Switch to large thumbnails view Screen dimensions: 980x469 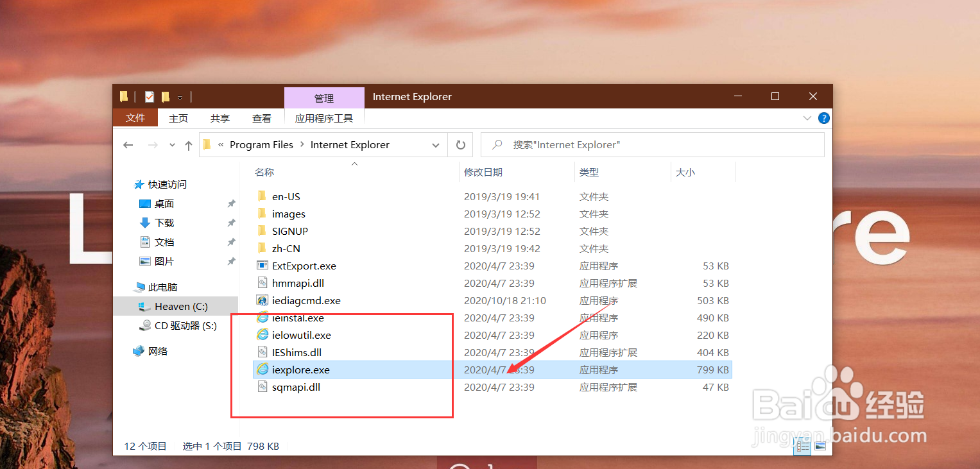[x=820, y=447]
